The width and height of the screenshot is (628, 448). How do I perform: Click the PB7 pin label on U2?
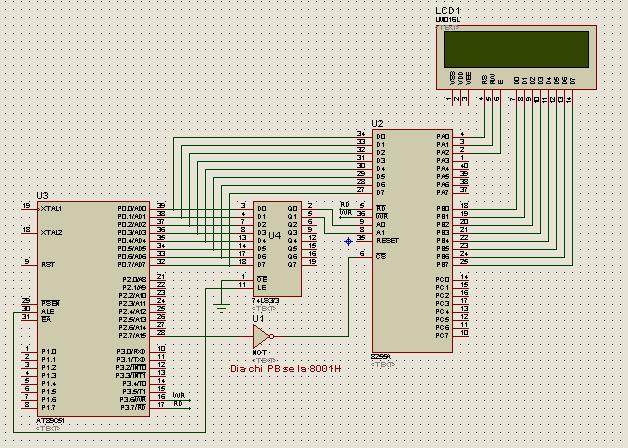coord(443,265)
